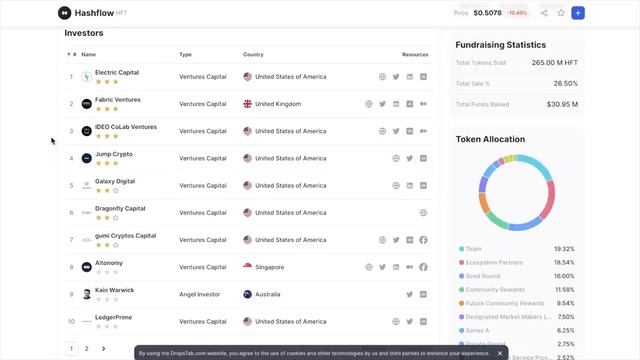Go to investors page 1
The height and width of the screenshot is (360, 640).
coord(71,349)
